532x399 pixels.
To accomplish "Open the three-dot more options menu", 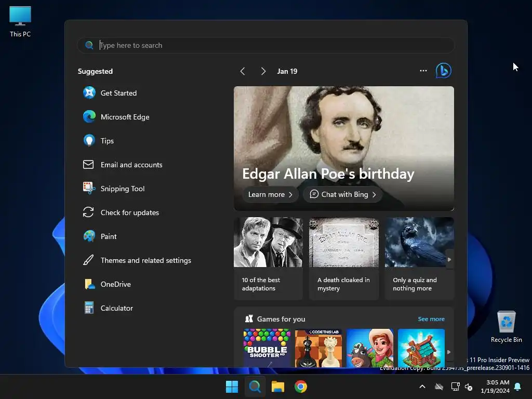I will [423, 71].
